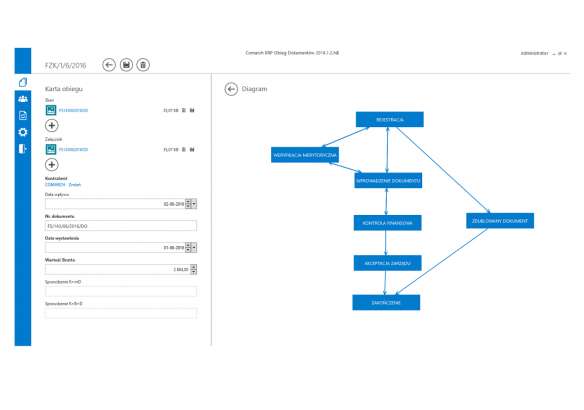The width and height of the screenshot is (584, 410).
Task: Open the first scan file link
Action: pos(73,110)
